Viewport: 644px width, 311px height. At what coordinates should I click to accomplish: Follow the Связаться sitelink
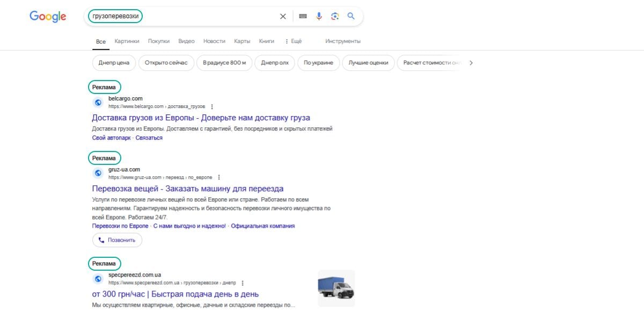(x=149, y=138)
